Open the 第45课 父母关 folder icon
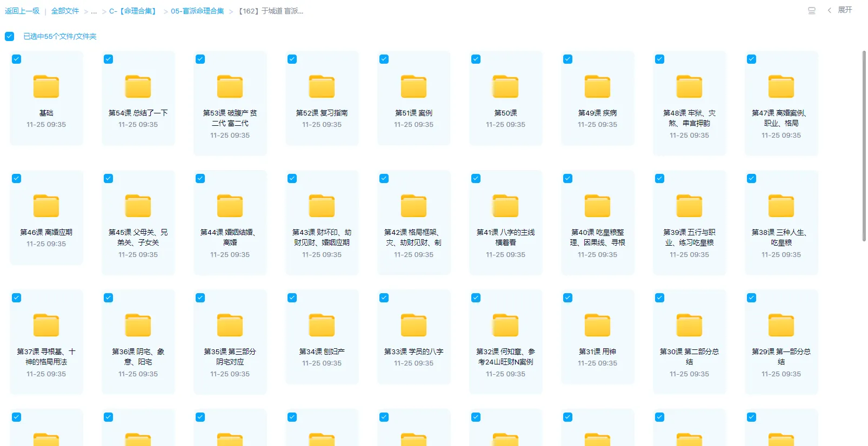868x446 pixels. point(138,206)
